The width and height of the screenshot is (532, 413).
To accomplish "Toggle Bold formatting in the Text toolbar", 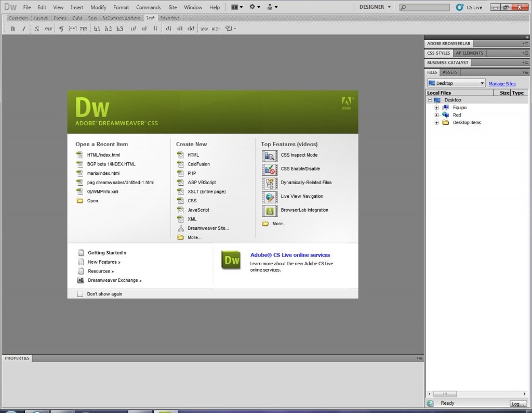I will (x=12, y=29).
